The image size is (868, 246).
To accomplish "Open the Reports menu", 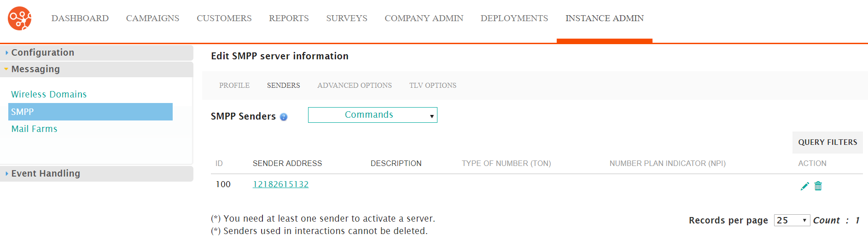I will (x=289, y=18).
